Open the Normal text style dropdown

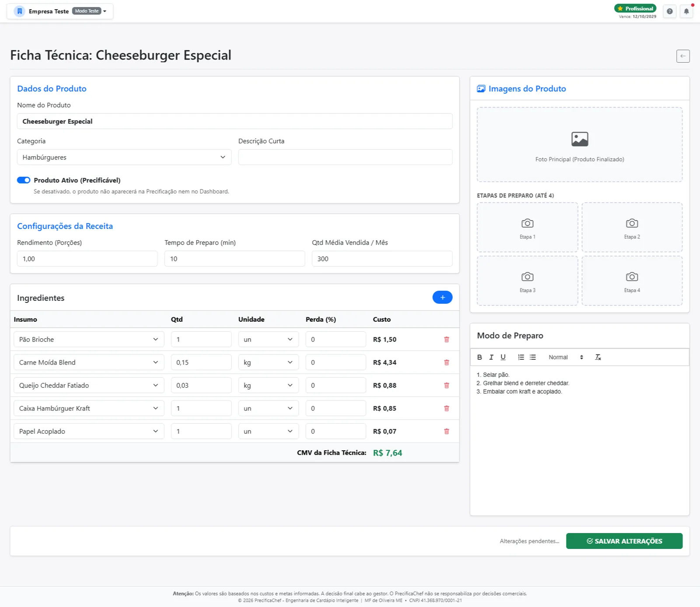(x=566, y=357)
